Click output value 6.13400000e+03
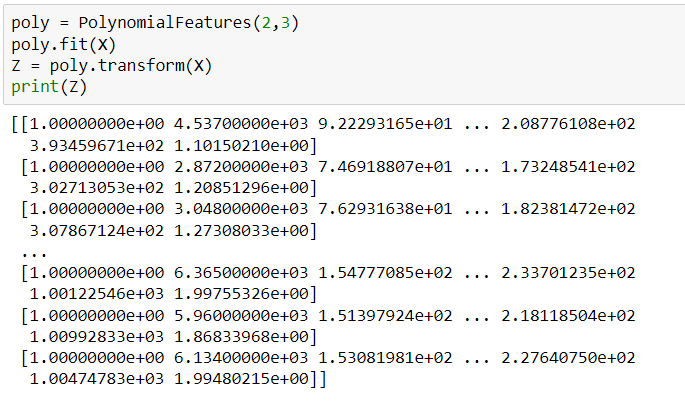 [x=241, y=358]
